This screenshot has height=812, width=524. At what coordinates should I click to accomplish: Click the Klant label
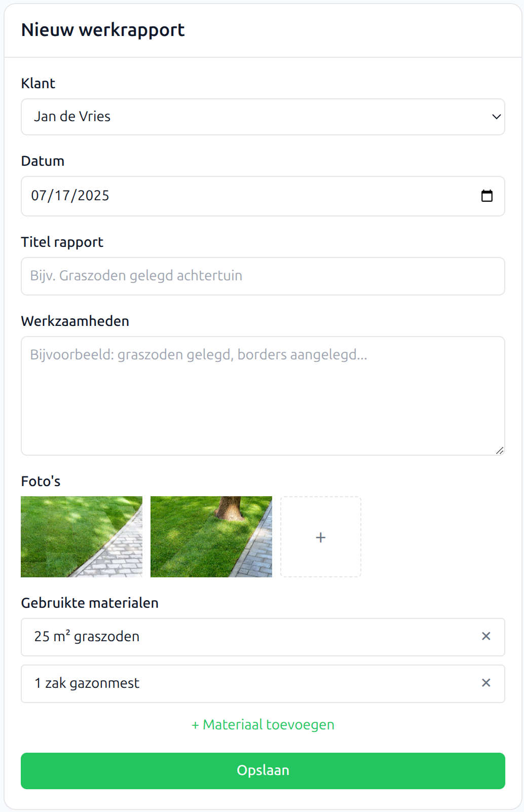(38, 83)
